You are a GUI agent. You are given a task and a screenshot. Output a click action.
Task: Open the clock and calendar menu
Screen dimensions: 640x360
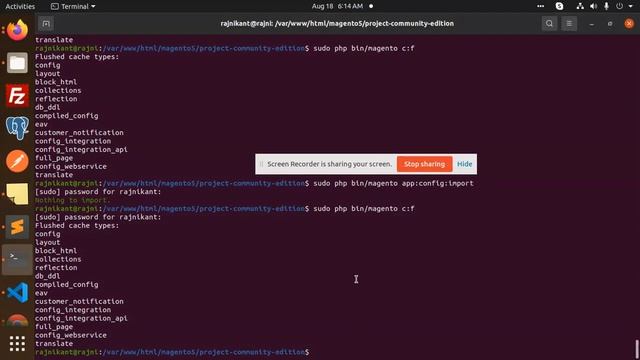click(337, 6)
